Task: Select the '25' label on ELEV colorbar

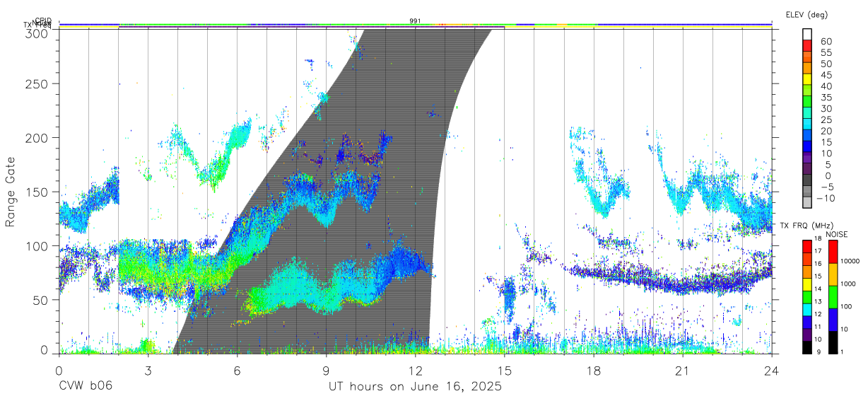Action: click(826, 120)
